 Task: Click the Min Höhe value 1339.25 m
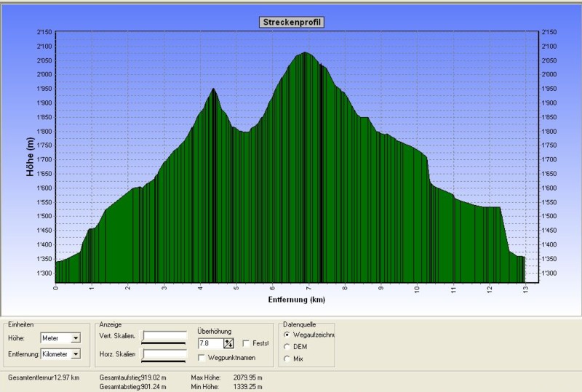(247, 386)
